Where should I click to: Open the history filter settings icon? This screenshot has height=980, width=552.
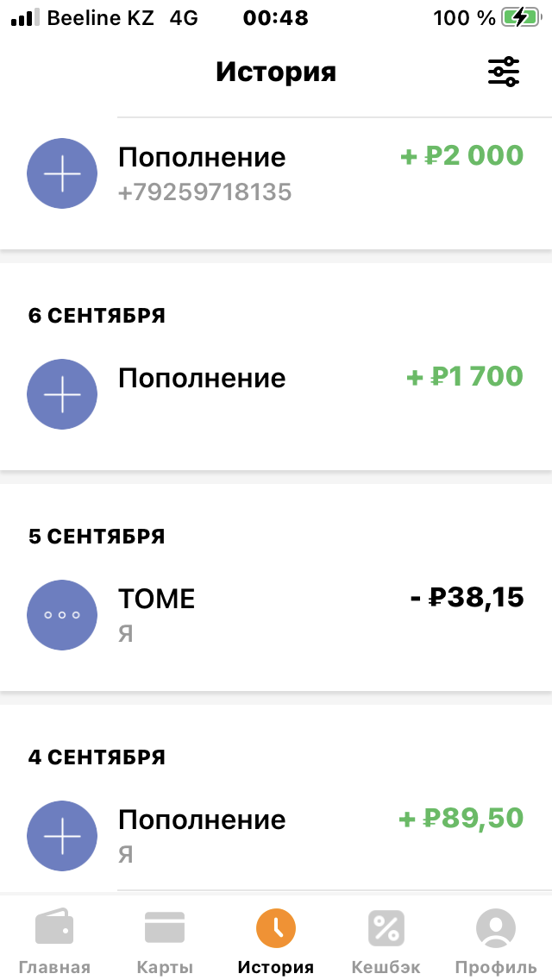point(504,72)
